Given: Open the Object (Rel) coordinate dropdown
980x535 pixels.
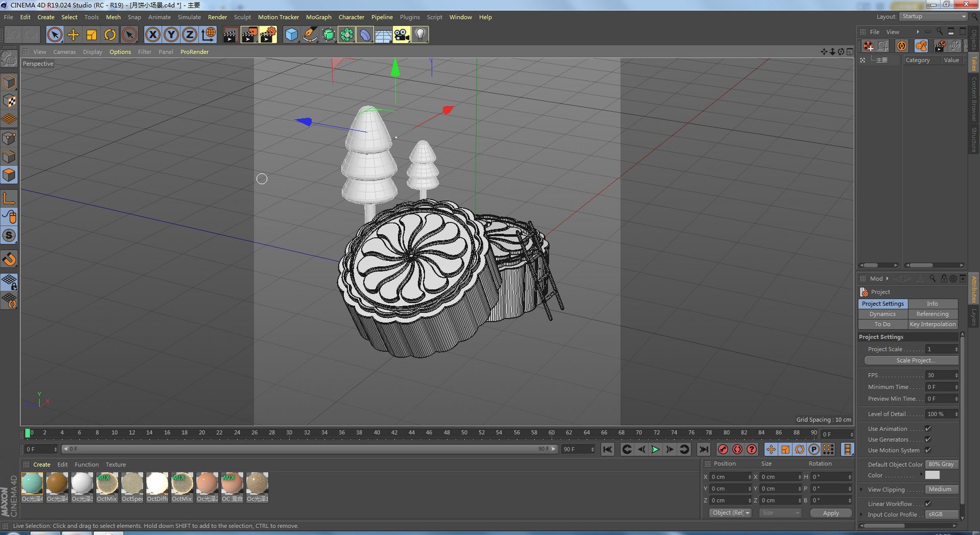Looking at the screenshot, I should point(730,513).
